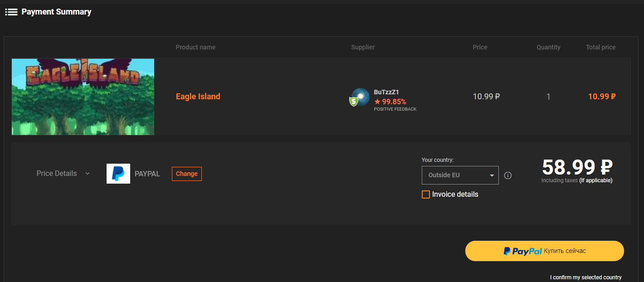Click the Payment Summary list icon

pos(11,12)
